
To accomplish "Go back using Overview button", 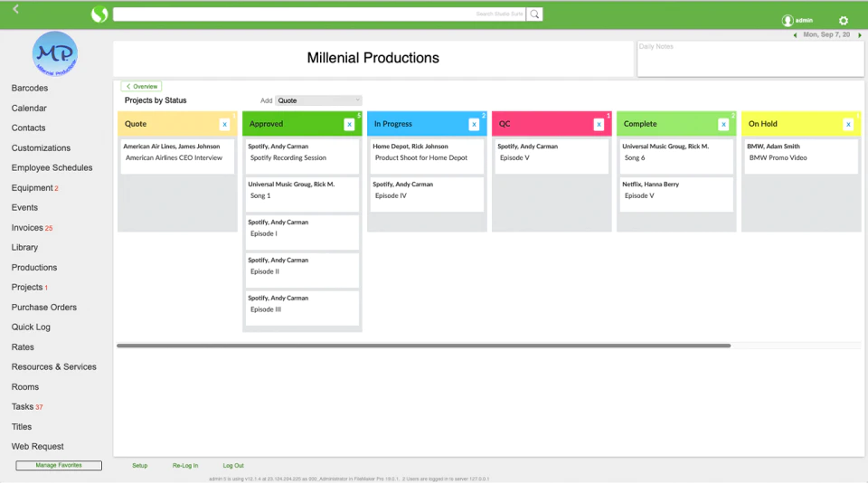I will (x=142, y=86).
